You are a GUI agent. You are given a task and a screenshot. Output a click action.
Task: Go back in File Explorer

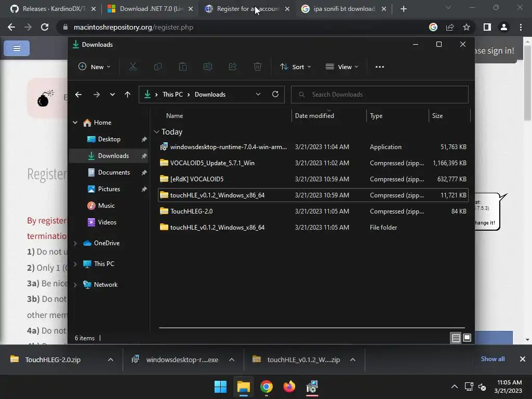78,95
